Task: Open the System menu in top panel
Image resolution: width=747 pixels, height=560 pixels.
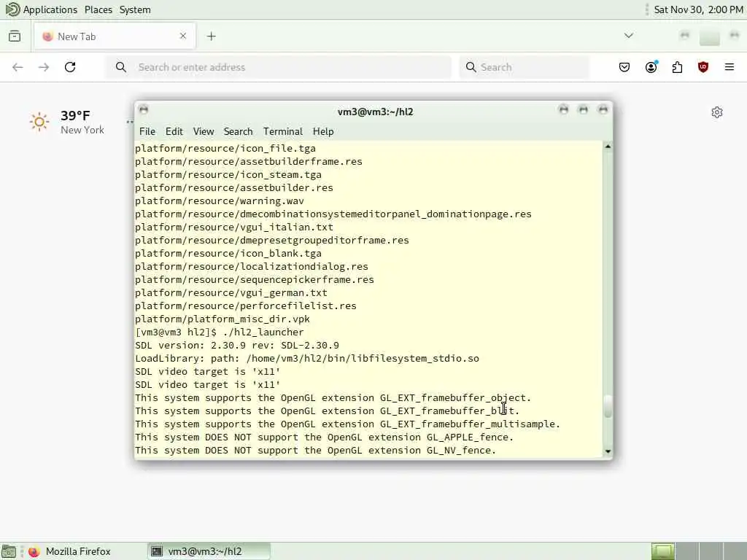Action: 135,9
